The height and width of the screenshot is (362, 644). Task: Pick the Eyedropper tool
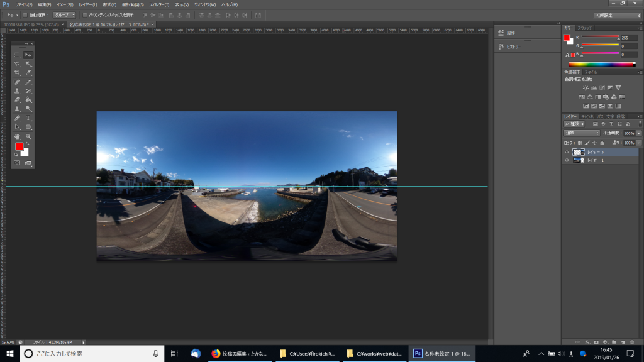pyautogui.click(x=28, y=73)
